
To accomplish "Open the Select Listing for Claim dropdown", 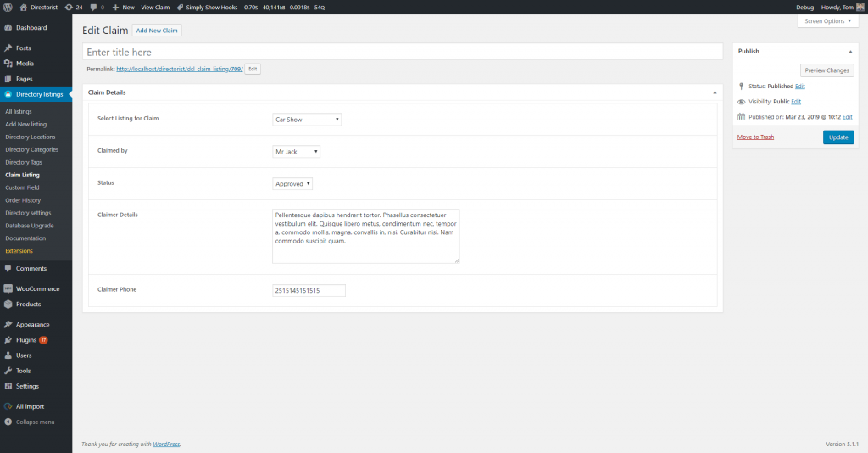I will click(307, 120).
